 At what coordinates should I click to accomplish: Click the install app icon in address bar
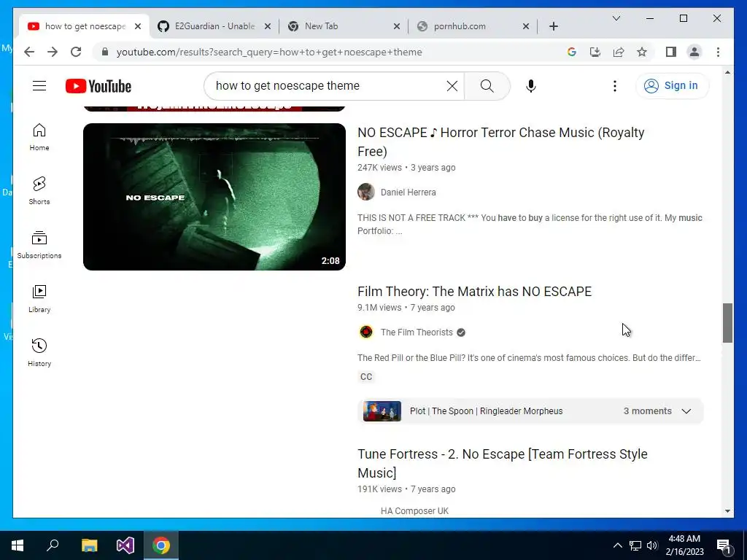[x=595, y=52]
